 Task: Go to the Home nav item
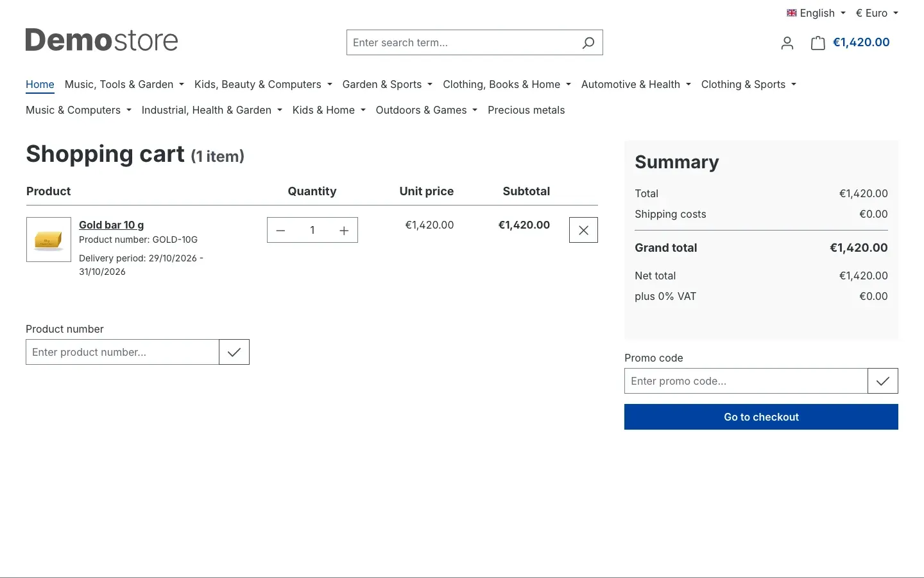[x=40, y=84]
